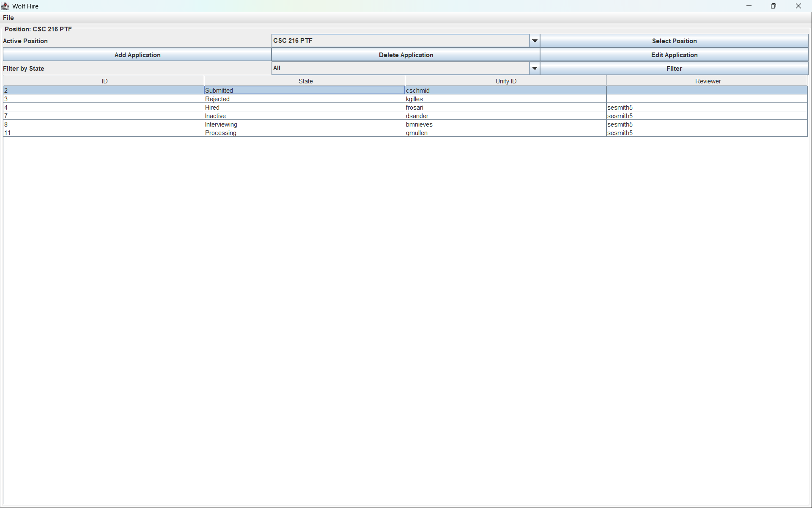Screen dimensions: 812x508
Task: Click the CSC 216 PTF combo box
Action: (x=400, y=41)
